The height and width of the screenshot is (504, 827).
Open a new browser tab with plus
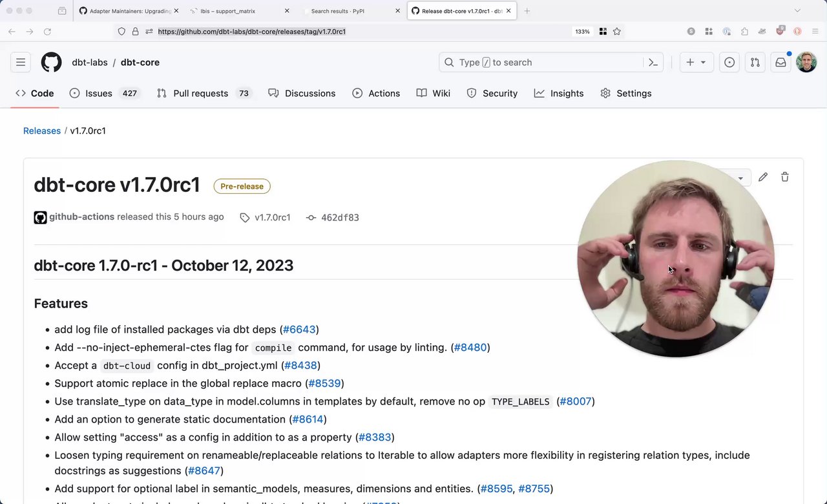527,11
